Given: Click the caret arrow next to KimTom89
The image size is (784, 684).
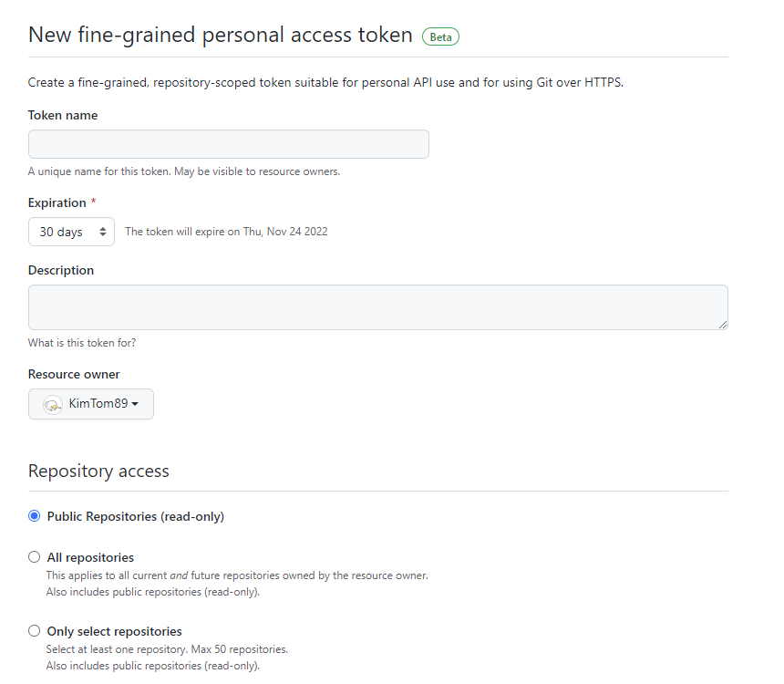Looking at the screenshot, I should [136, 404].
